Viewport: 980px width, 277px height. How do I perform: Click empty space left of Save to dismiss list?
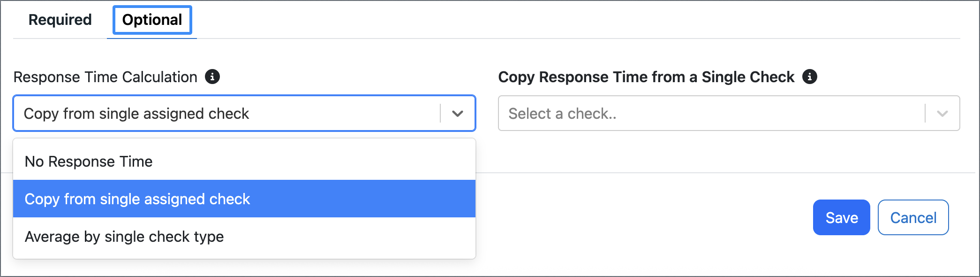642,217
